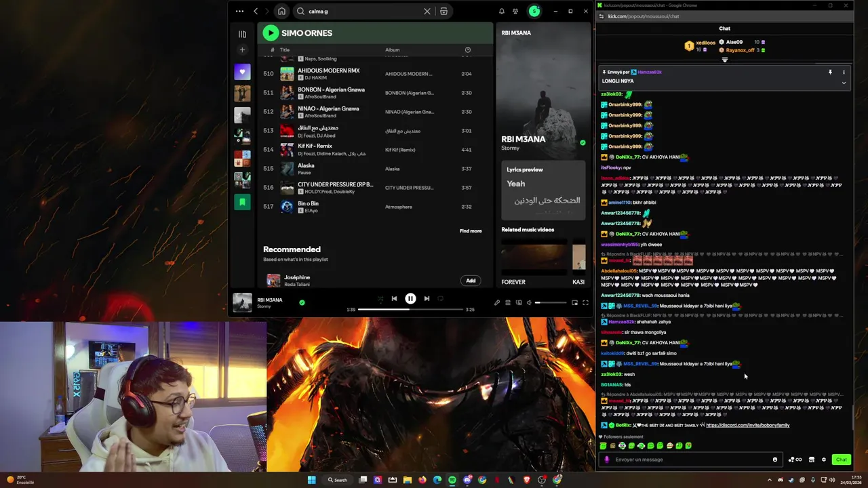
Task: Adjust the Spotify volume slider
Action: pyautogui.click(x=550, y=303)
